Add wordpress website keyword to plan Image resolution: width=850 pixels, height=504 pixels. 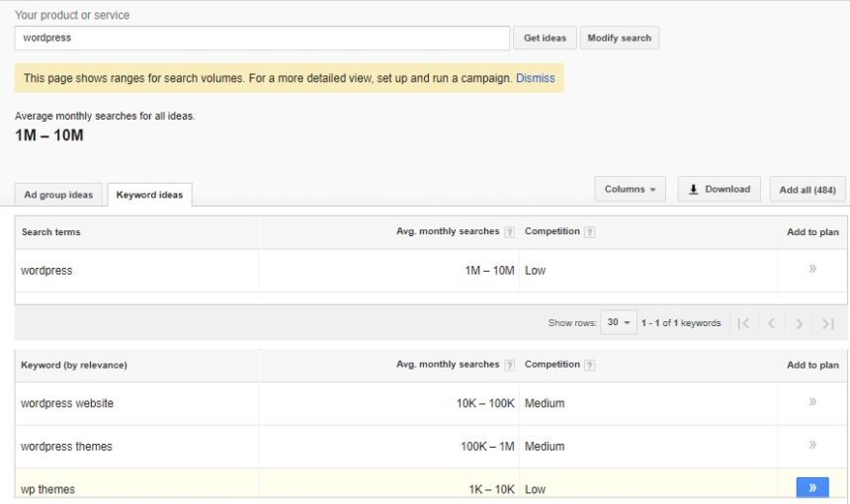pos(812,401)
